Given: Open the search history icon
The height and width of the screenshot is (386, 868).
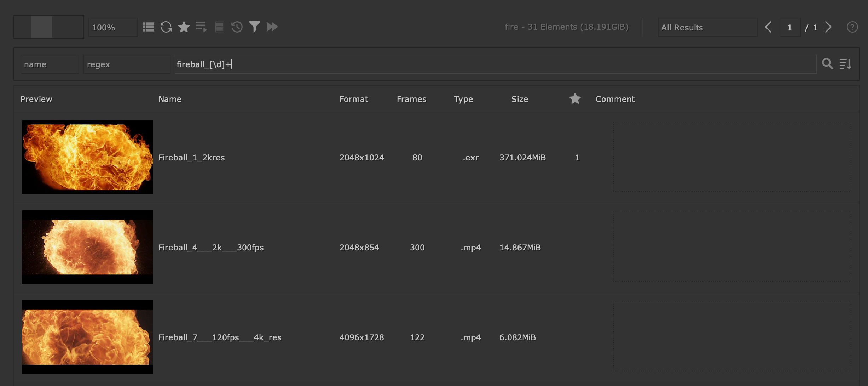Looking at the screenshot, I should pyautogui.click(x=237, y=27).
